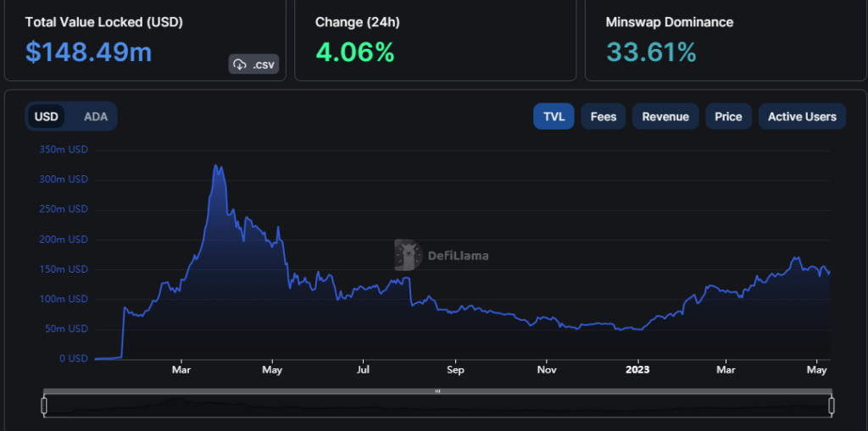Viewport: 868px width, 431px height.
Task: Click the TVL peak above 300m on chart
Action: 216,166
